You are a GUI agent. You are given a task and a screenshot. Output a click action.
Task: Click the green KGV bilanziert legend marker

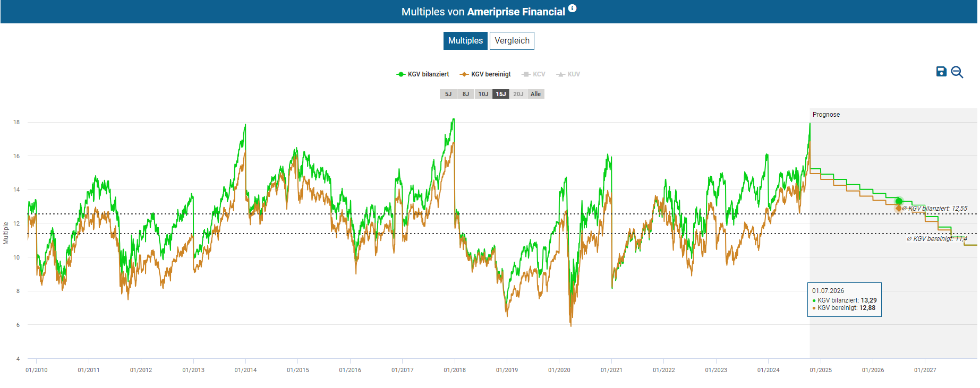click(x=400, y=74)
